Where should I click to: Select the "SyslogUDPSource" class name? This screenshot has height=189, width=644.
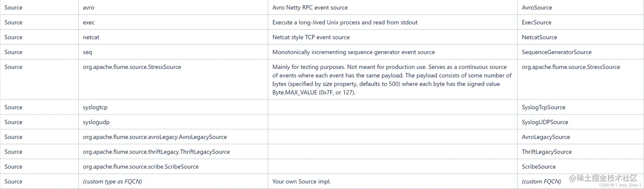click(545, 122)
